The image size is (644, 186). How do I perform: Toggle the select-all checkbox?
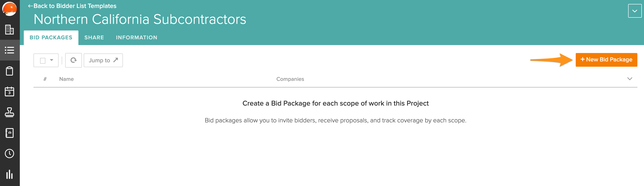tap(43, 61)
